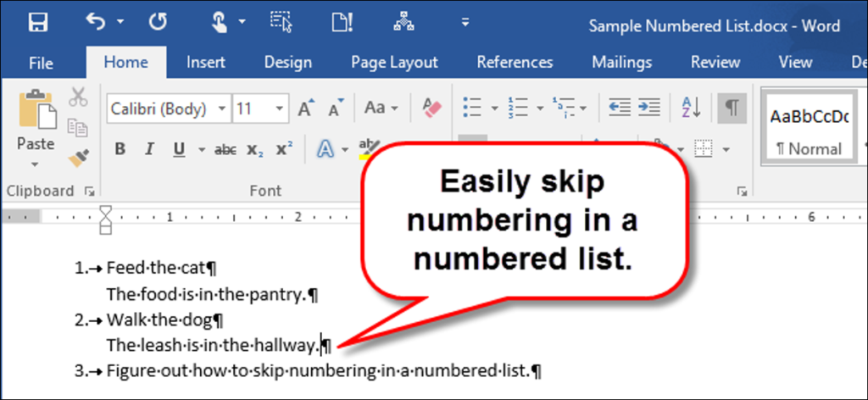Click the Grow Font icon

tap(306, 108)
